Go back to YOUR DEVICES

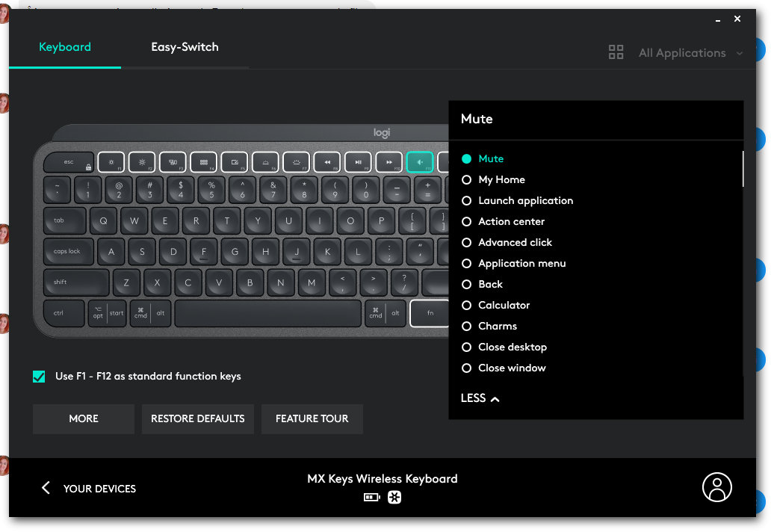coord(89,488)
